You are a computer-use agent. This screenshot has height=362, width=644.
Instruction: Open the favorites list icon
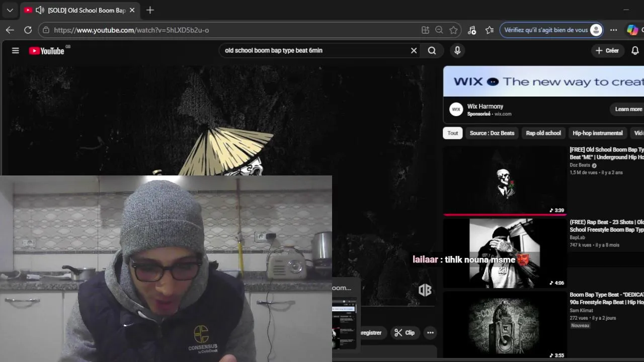click(x=490, y=30)
